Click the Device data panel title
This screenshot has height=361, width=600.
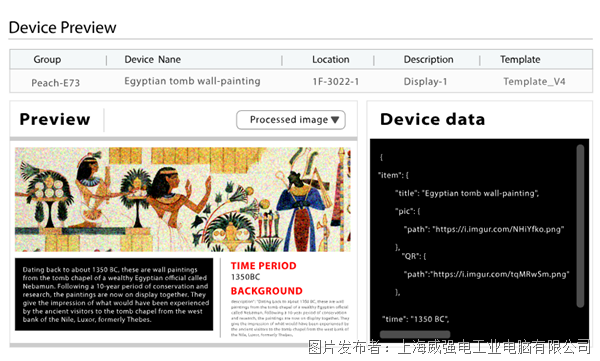[x=432, y=119]
